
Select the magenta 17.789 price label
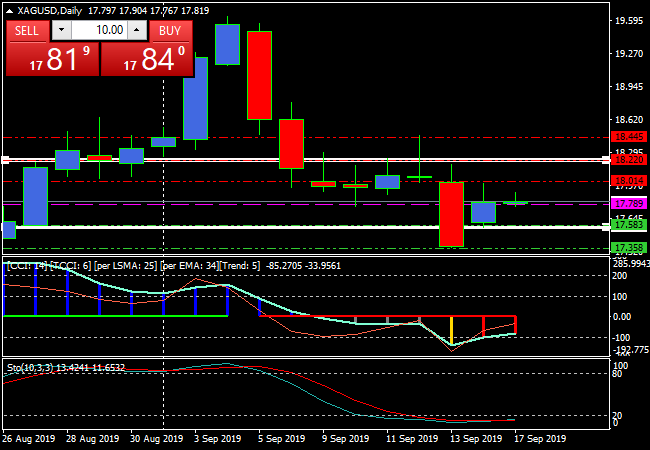click(x=628, y=204)
